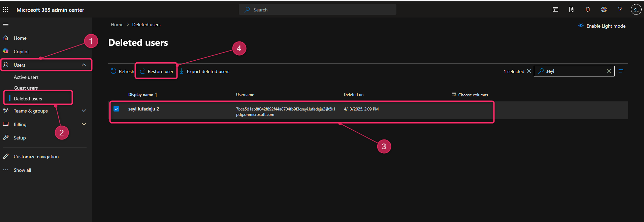Image resolution: width=644 pixels, height=222 pixels.
Task: Click the 4/13/2025, 2:09 PM date cell
Action: (361, 109)
